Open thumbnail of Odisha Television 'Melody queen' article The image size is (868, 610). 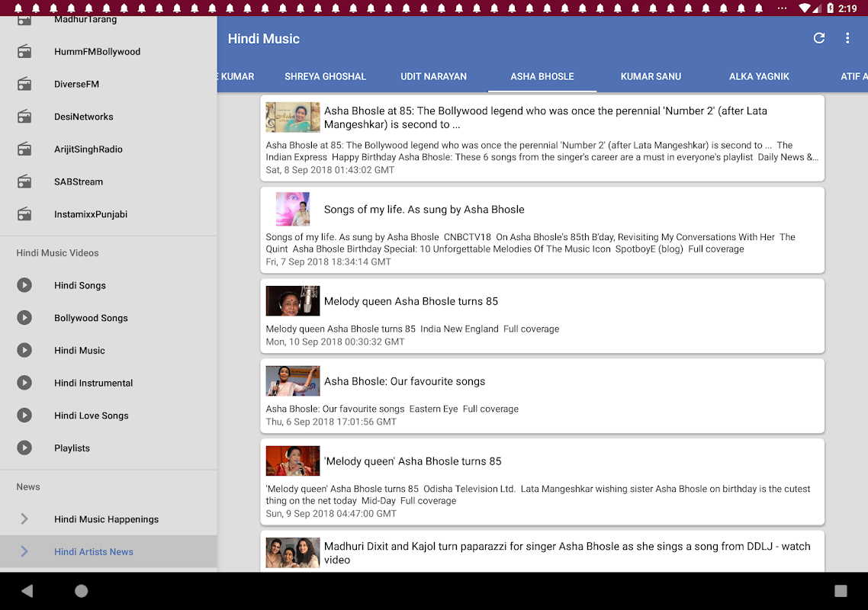coord(293,461)
